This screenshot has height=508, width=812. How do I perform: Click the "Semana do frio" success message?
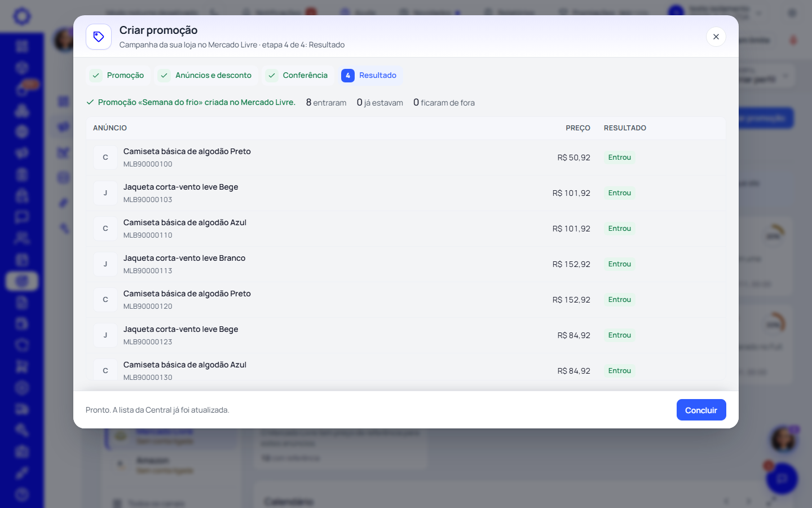191,102
